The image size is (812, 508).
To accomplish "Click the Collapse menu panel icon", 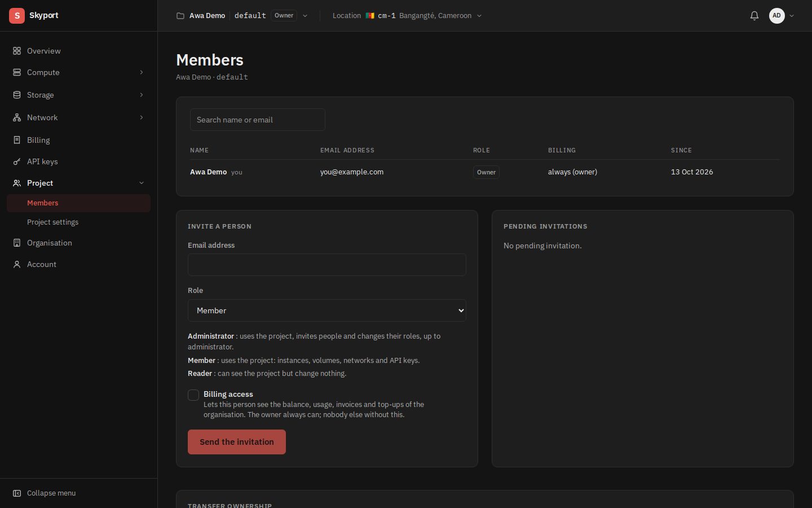I will coord(17,493).
